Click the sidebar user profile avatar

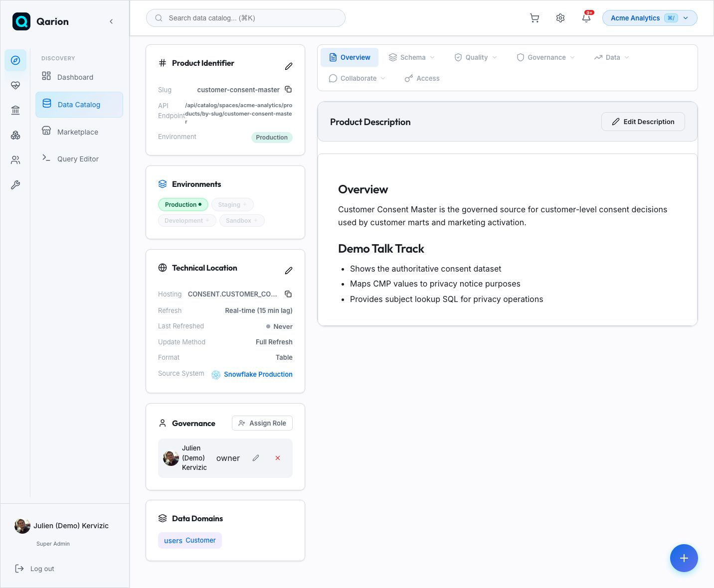(x=22, y=526)
